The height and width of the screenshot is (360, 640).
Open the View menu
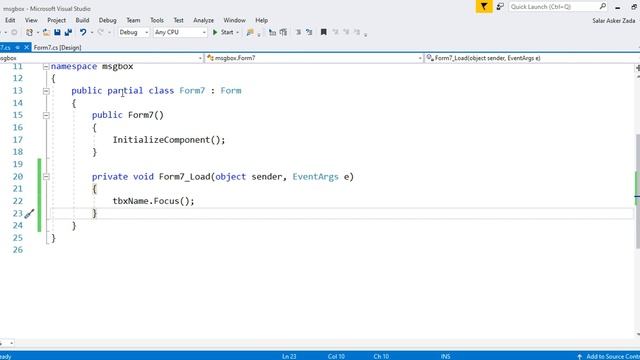[x=31, y=20]
